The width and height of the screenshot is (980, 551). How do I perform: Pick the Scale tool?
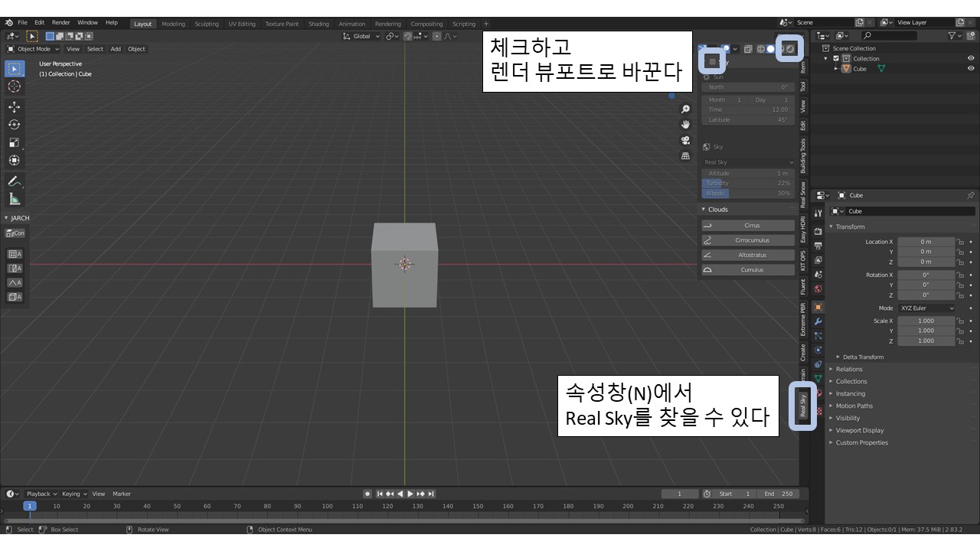click(15, 142)
